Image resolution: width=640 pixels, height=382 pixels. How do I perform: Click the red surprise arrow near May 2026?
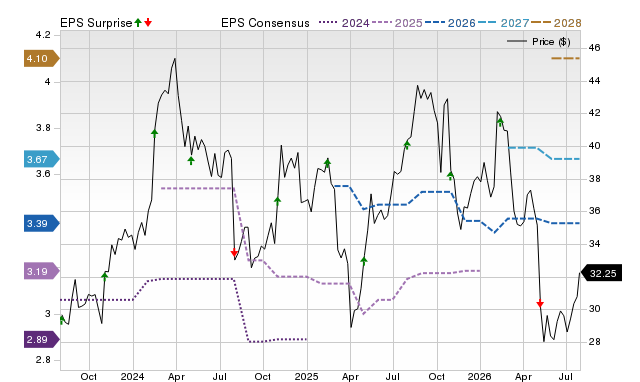(x=540, y=304)
